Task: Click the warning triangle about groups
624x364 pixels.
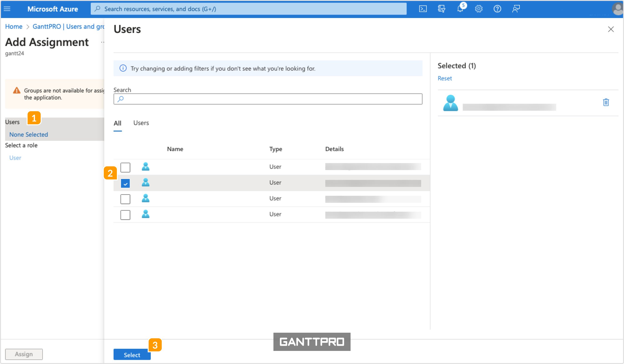Action: [x=17, y=90]
